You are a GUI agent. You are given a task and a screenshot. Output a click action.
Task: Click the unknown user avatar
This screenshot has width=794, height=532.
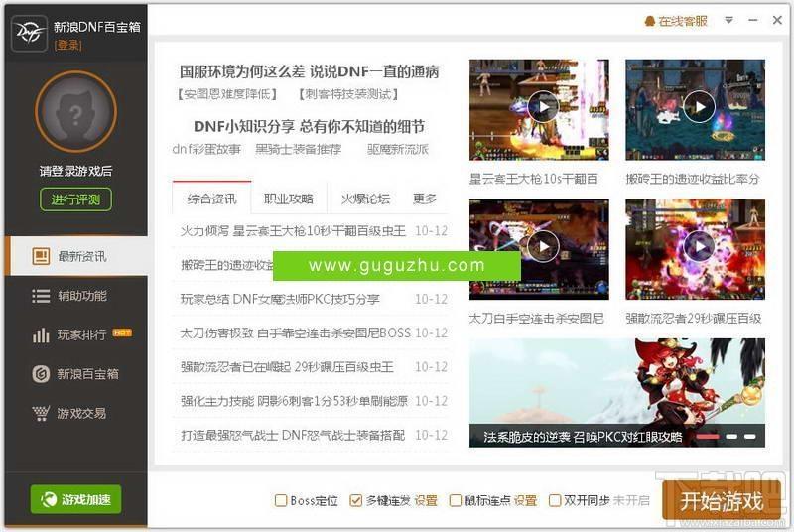click(x=76, y=112)
